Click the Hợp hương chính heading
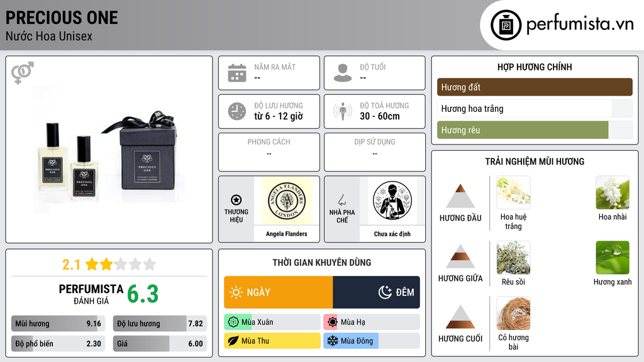 535,67
